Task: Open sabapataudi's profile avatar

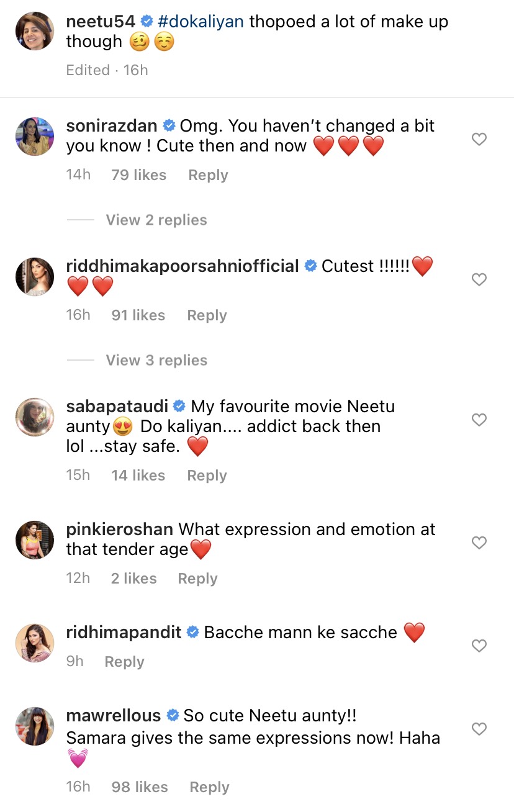Action: (35, 416)
